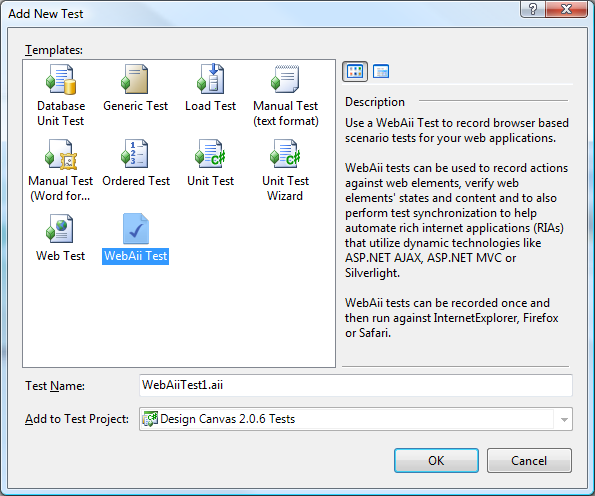Click the highlighted WebAii Test label
The image size is (595, 496).
click(x=135, y=256)
